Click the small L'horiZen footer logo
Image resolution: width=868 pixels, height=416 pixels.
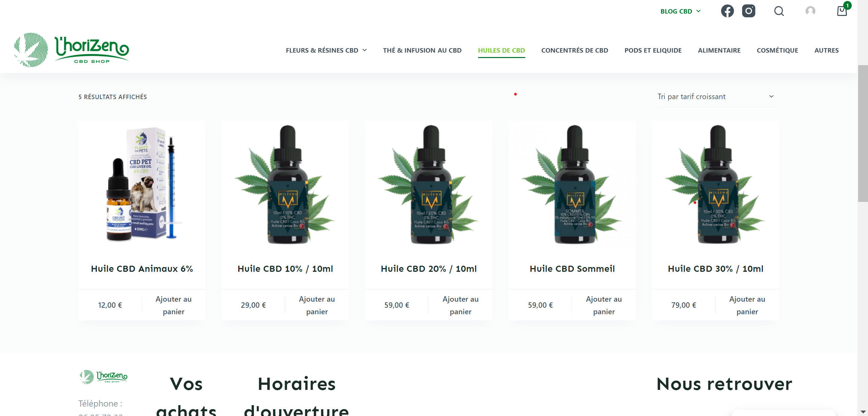pos(103,377)
